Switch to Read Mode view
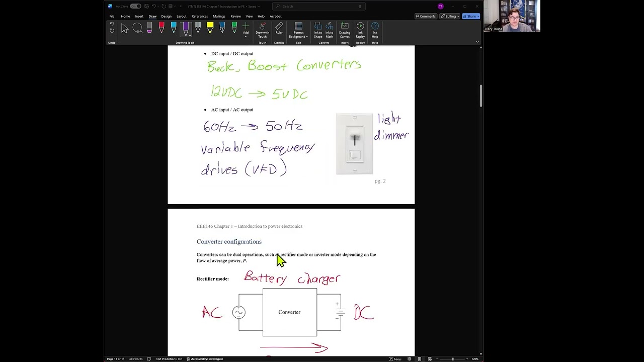 pyautogui.click(x=410, y=359)
